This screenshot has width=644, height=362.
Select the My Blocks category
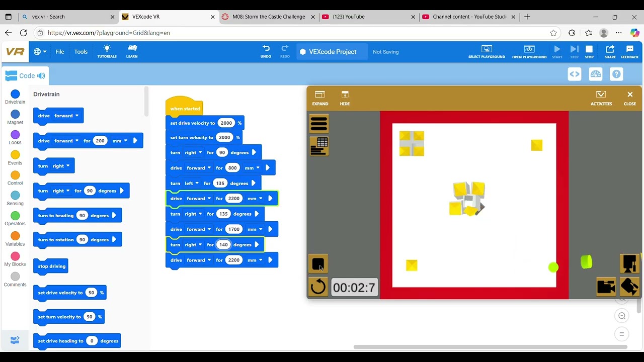pyautogui.click(x=15, y=259)
